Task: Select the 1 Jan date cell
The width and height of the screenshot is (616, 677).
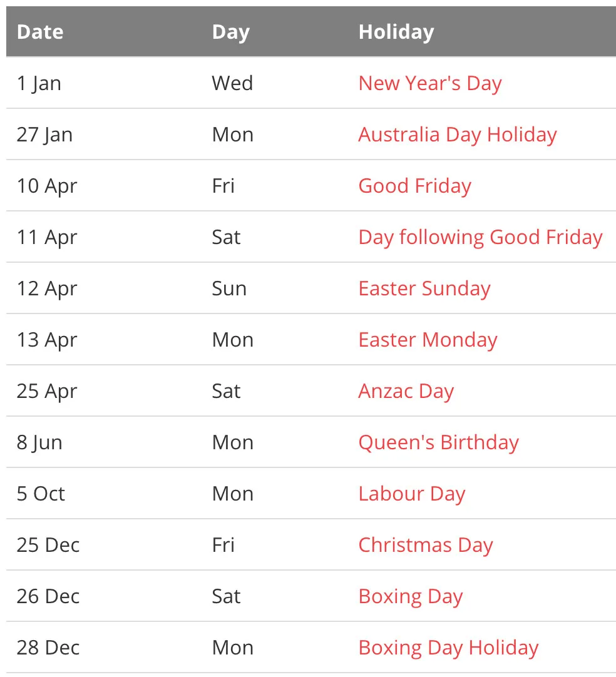Action: 39,83
